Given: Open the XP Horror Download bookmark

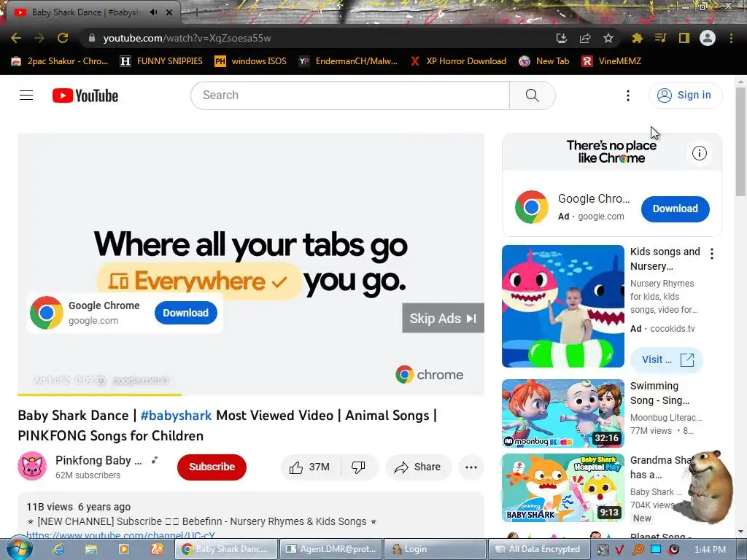Looking at the screenshot, I should point(458,61).
